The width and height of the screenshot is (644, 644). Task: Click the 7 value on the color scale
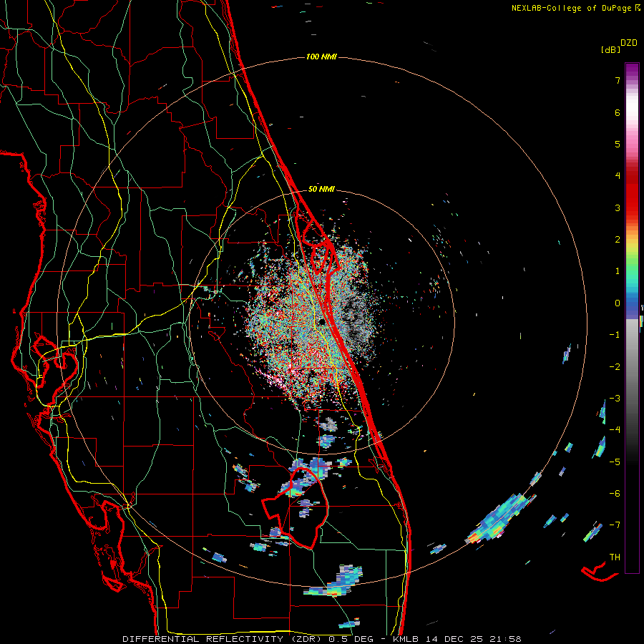point(618,80)
